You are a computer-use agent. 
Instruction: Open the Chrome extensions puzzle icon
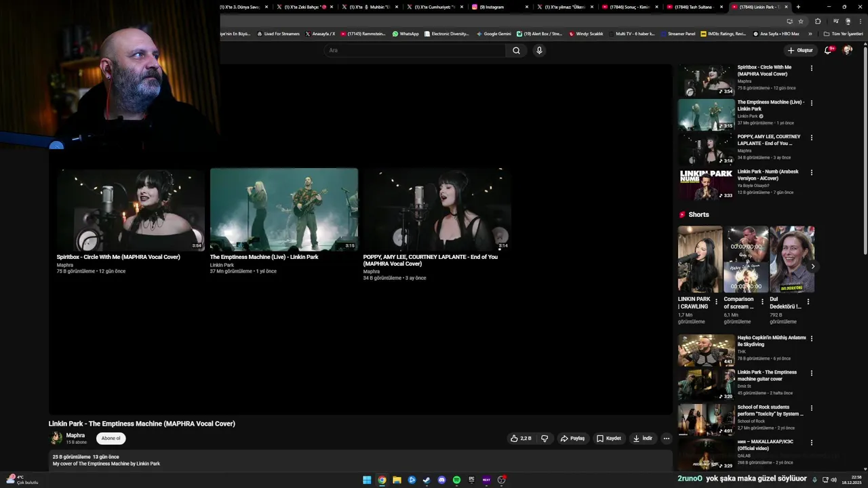tap(818, 21)
